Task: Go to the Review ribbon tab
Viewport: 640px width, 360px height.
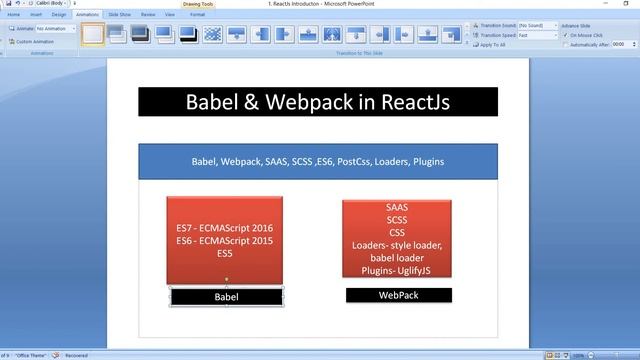Action: (148, 14)
